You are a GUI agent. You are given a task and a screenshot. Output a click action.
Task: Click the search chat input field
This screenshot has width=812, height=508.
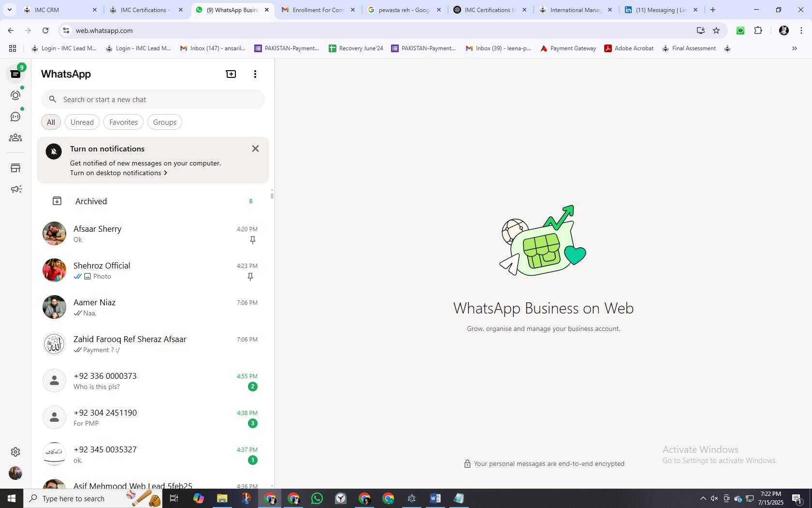click(153, 99)
